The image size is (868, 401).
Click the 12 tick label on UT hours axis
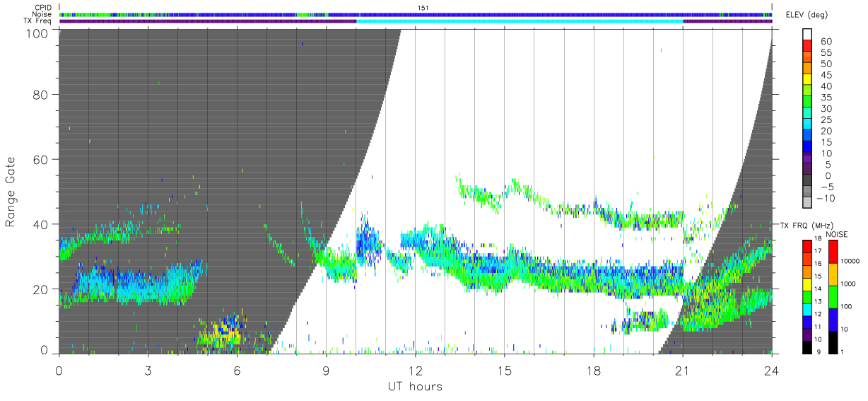(416, 370)
